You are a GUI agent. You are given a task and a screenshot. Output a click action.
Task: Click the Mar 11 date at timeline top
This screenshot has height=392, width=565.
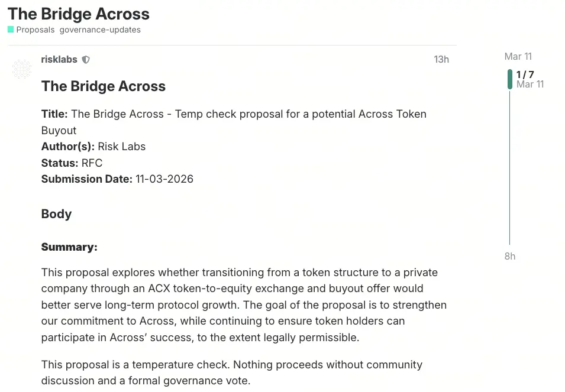click(x=517, y=56)
